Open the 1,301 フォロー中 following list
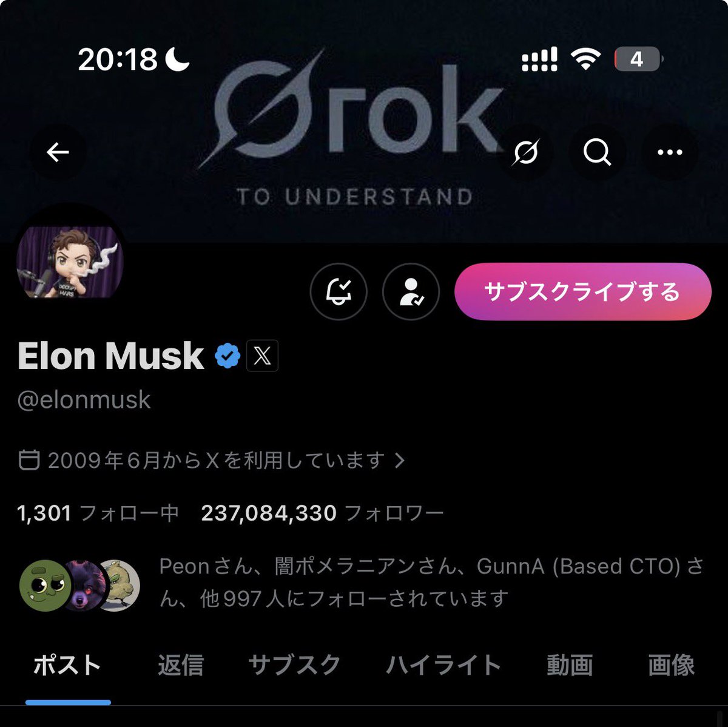Screen dimensions: 728x727 pos(98,513)
